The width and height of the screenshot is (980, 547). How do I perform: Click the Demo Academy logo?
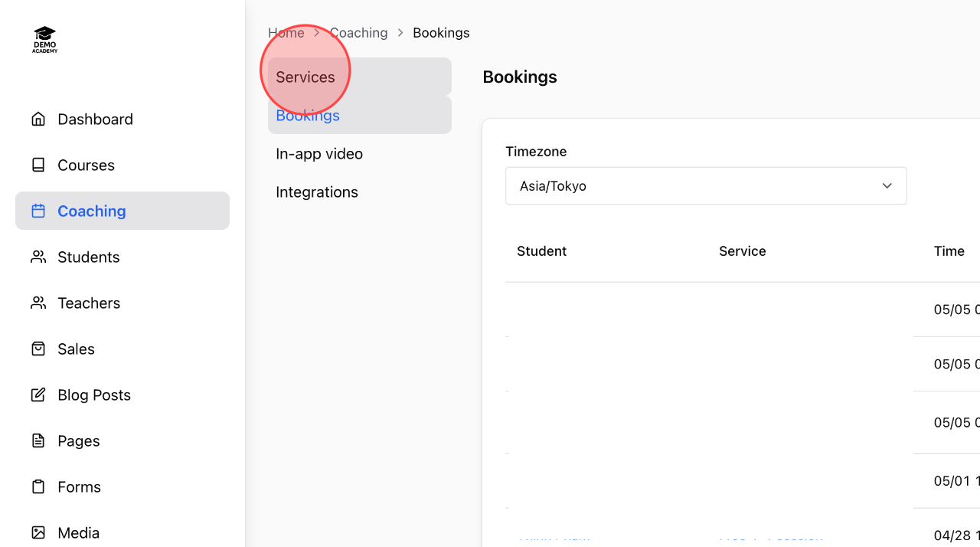pos(45,40)
